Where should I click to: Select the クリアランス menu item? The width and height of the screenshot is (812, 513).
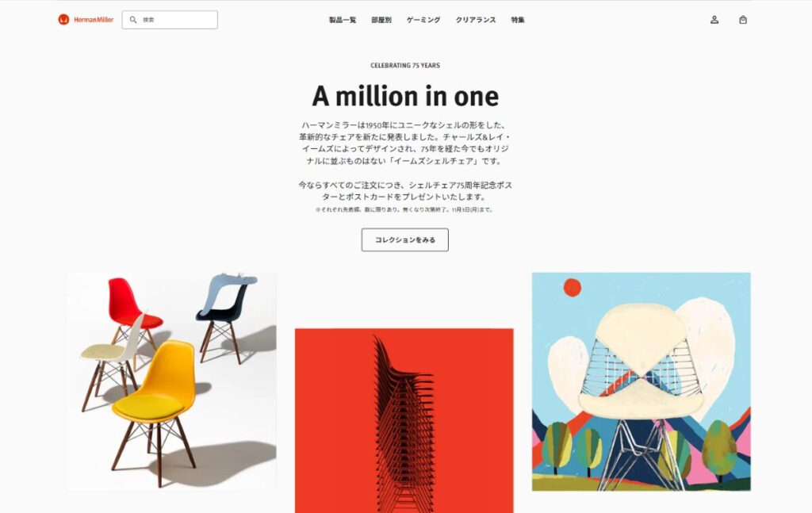click(x=476, y=20)
